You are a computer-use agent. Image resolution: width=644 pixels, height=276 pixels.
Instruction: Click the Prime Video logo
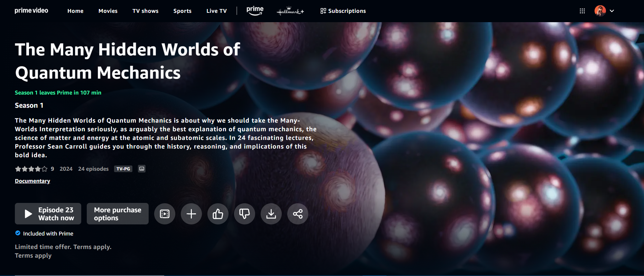(31, 11)
